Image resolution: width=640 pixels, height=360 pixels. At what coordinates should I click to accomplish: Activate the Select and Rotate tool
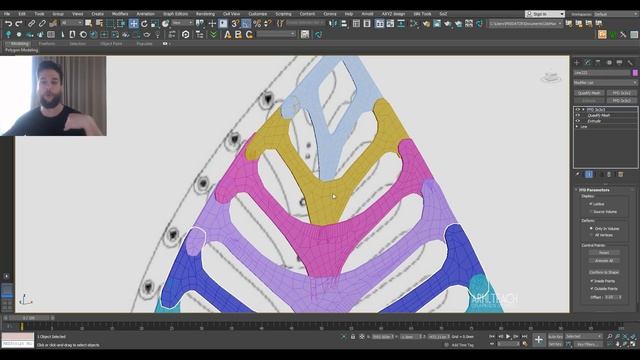click(144, 24)
